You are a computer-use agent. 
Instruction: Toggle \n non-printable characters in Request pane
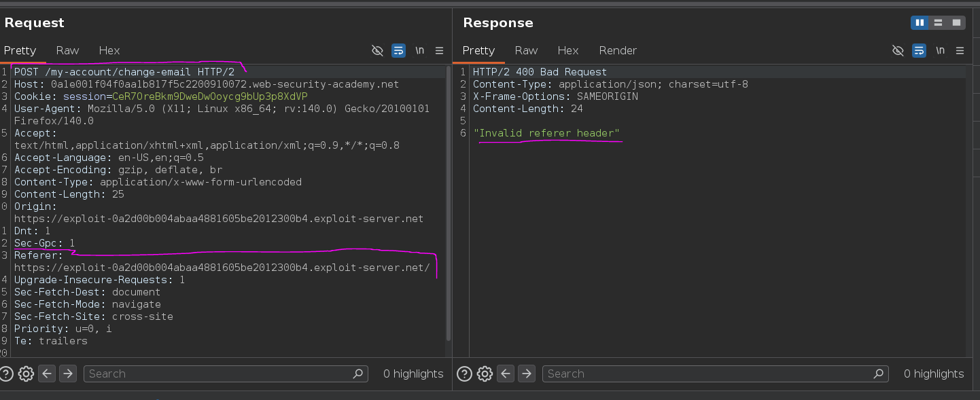click(420, 50)
